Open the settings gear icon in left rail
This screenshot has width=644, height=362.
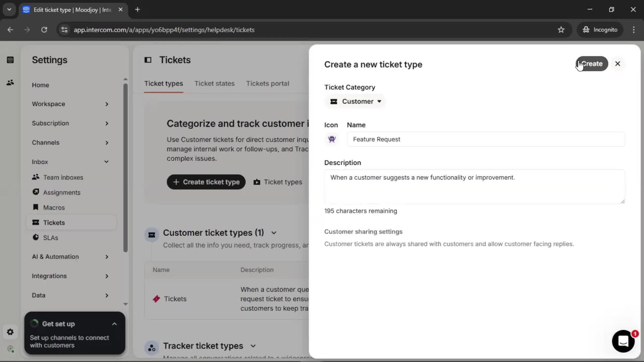10,332
